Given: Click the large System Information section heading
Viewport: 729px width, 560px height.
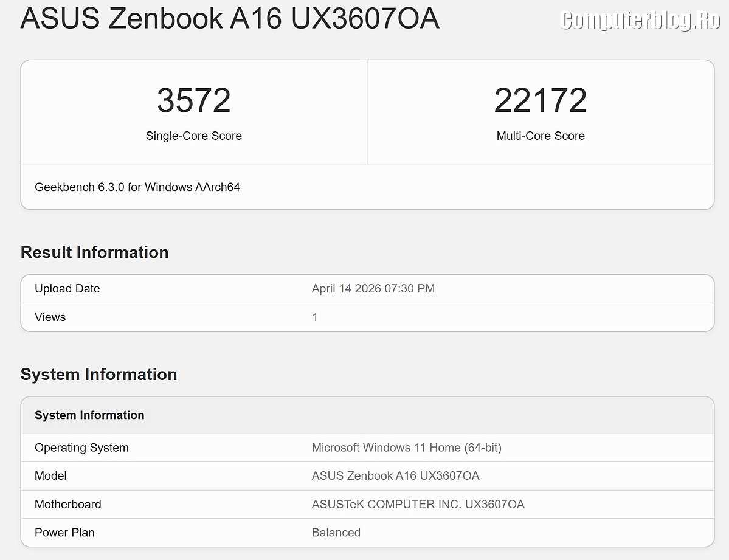Looking at the screenshot, I should coord(98,375).
